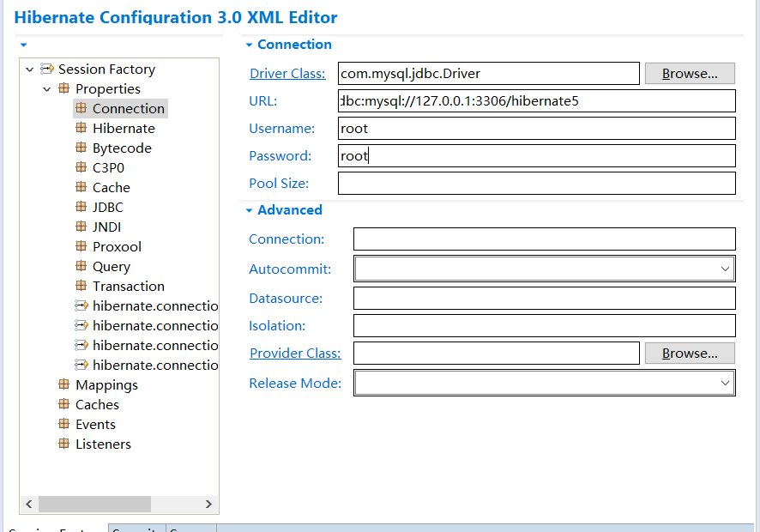Screen dimensions: 760x532
Task: Click the Properties folder icon in tree
Action: tap(63, 88)
